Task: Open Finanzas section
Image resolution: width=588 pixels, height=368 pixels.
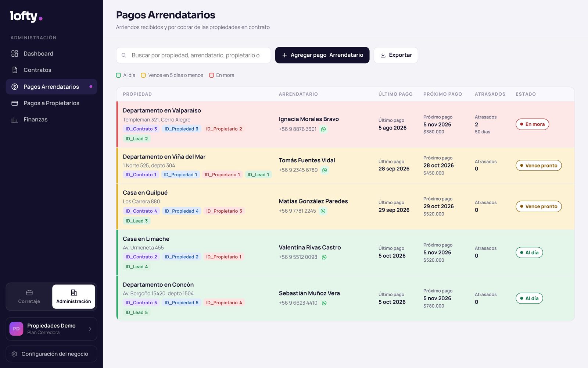Action: 51,120
